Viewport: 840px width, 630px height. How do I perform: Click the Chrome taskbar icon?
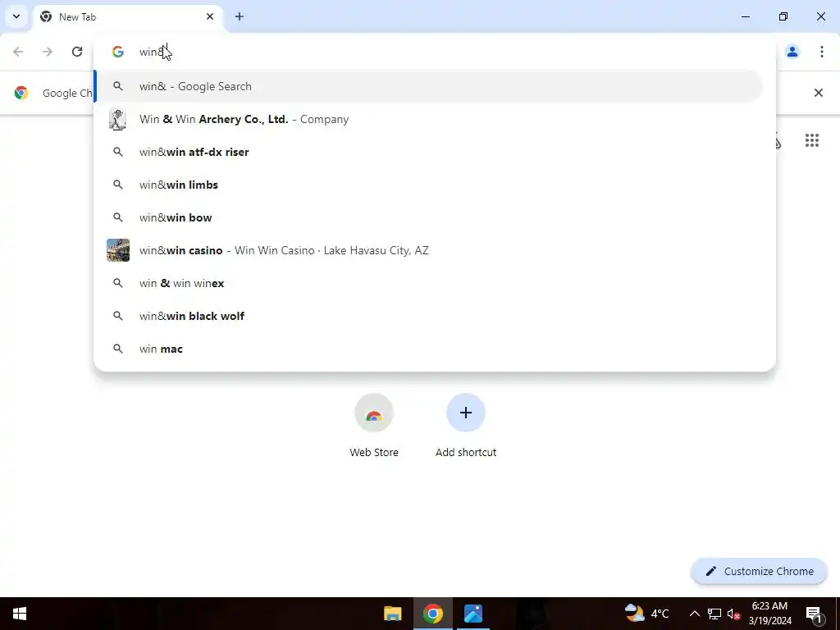(433, 614)
